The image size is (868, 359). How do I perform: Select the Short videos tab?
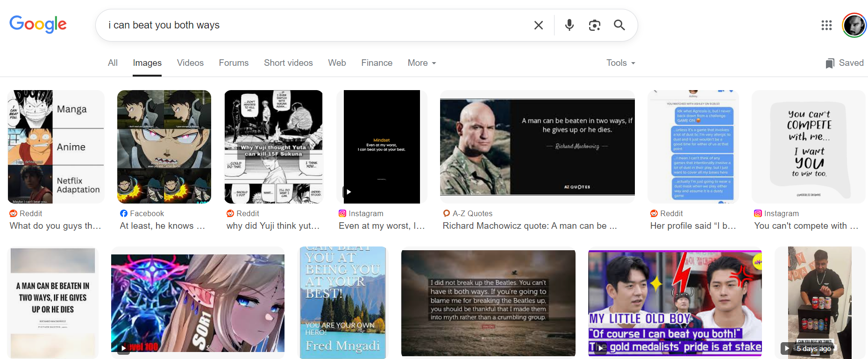(288, 63)
